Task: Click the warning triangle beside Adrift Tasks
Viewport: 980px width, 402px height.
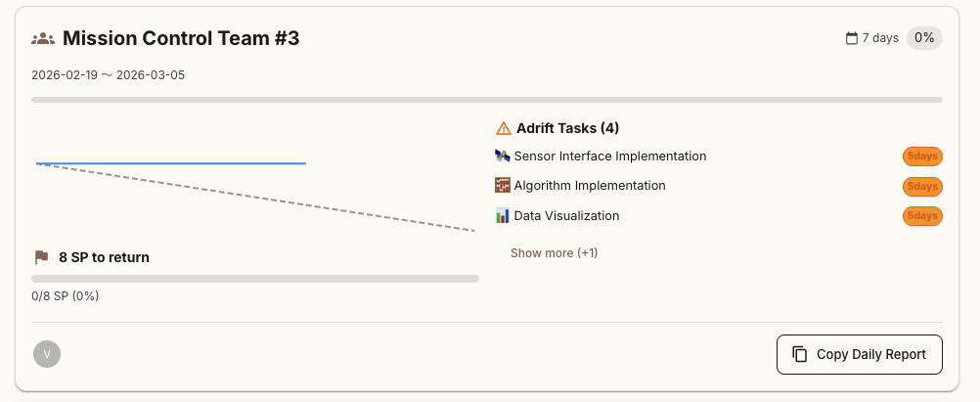Action: coord(504,128)
